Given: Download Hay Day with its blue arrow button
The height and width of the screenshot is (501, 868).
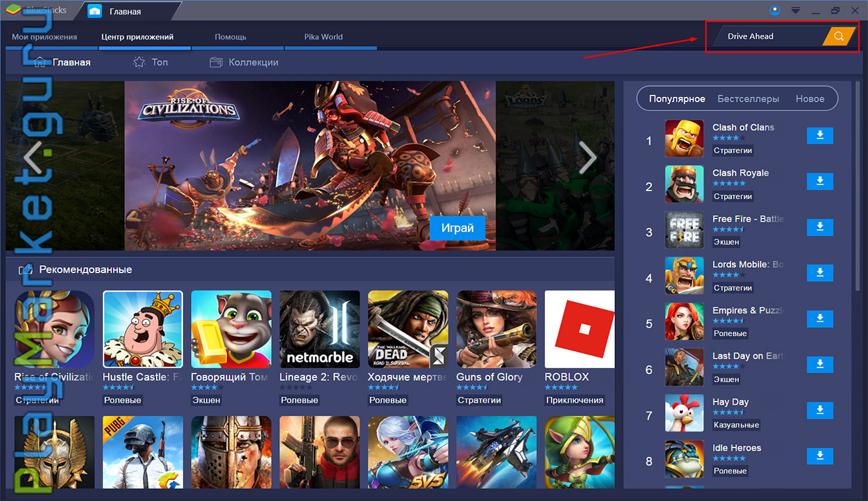Looking at the screenshot, I should pyautogui.click(x=820, y=410).
